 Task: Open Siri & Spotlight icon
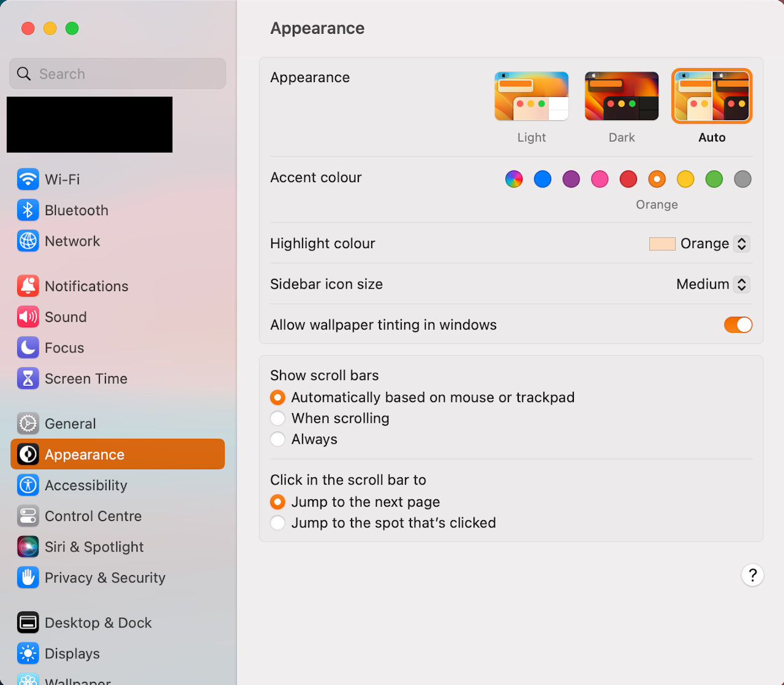[28, 547]
